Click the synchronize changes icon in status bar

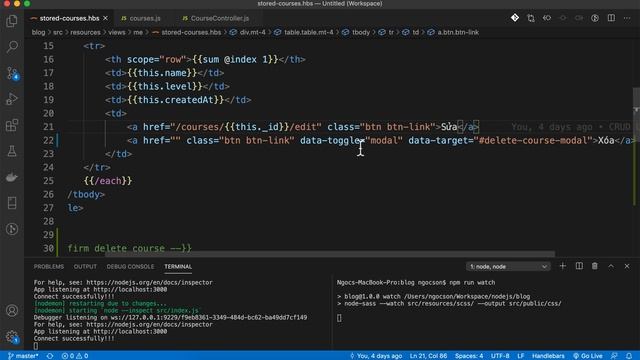[x=50, y=356]
